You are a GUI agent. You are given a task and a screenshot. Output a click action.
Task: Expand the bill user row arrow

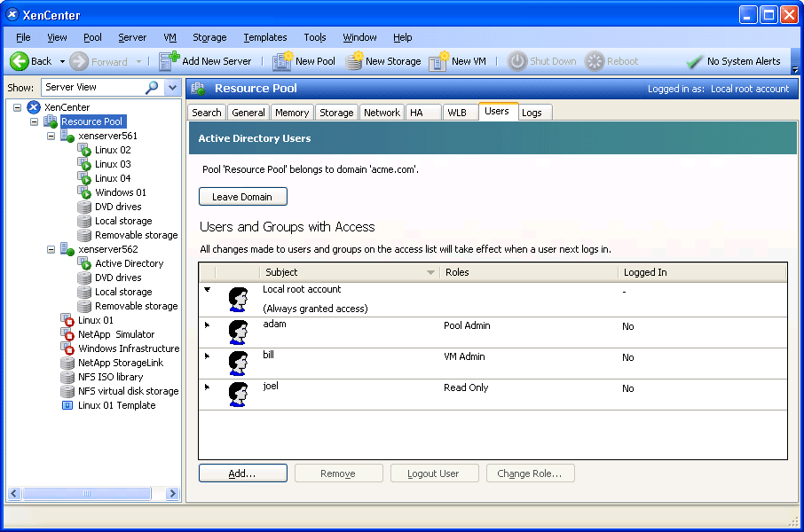click(x=207, y=356)
